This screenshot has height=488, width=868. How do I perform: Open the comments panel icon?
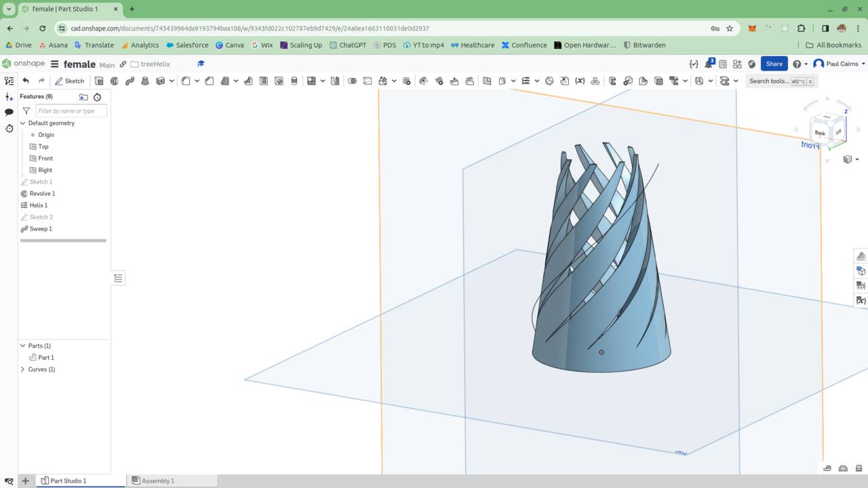pyautogui.click(x=9, y=112)
